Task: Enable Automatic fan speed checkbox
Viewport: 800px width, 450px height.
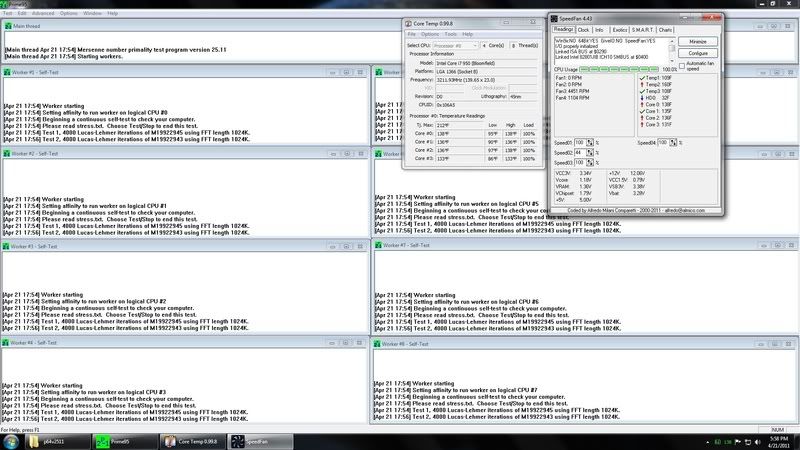Action: 682,66
